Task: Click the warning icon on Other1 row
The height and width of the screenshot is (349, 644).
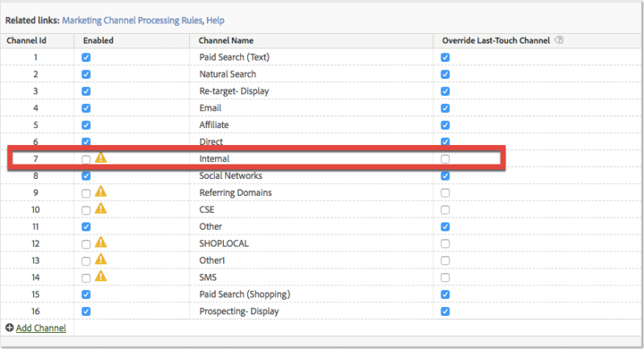Action: tap(101, 259)
